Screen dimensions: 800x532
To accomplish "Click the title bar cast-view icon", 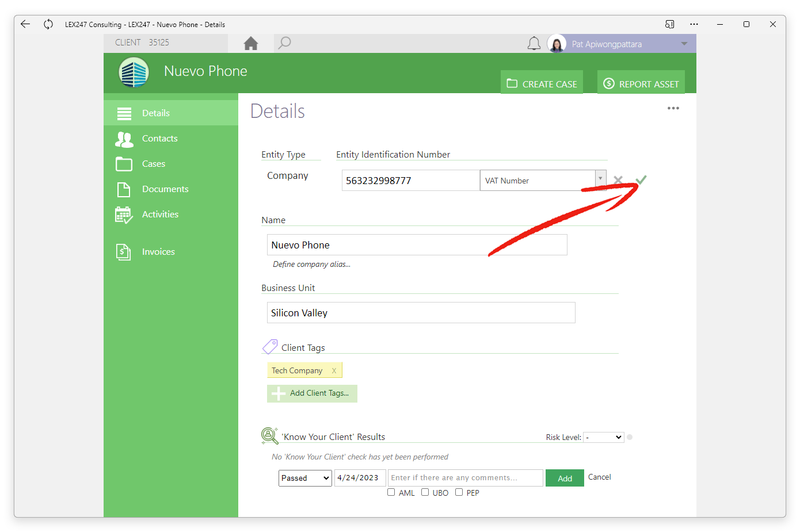I will click(669, 24).
